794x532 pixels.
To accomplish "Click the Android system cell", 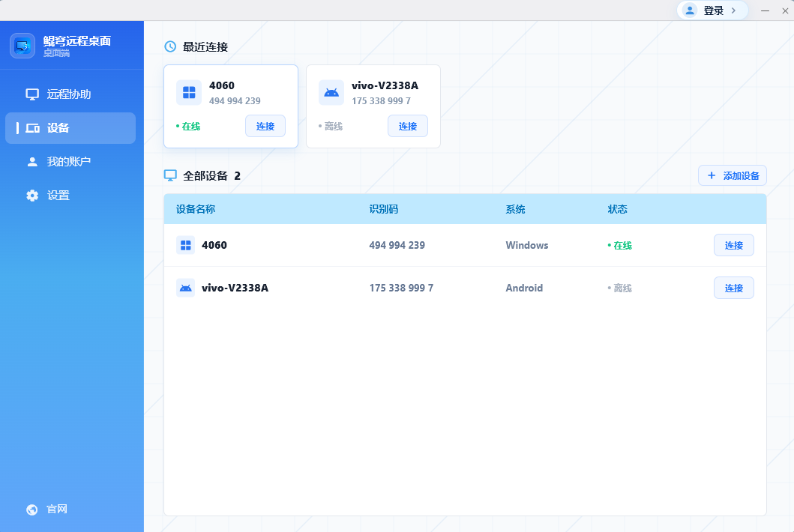I will pyautogui.click(x=524, y=288).
